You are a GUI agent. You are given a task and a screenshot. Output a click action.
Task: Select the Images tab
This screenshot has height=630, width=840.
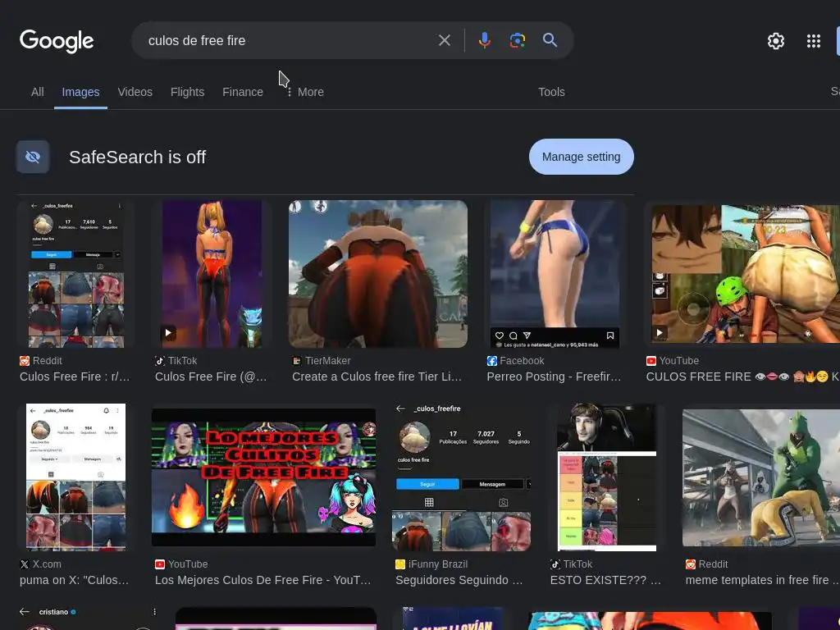(x=80, y=92)
